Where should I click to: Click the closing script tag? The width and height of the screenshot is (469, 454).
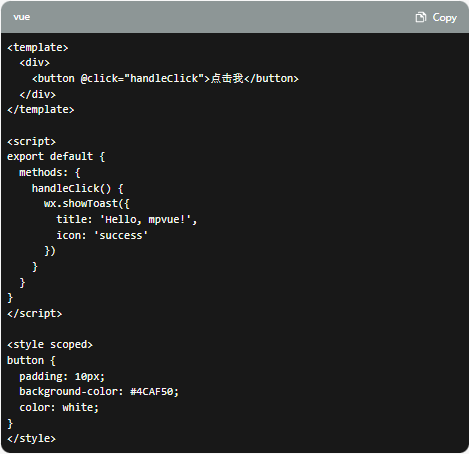pos(35,314)
